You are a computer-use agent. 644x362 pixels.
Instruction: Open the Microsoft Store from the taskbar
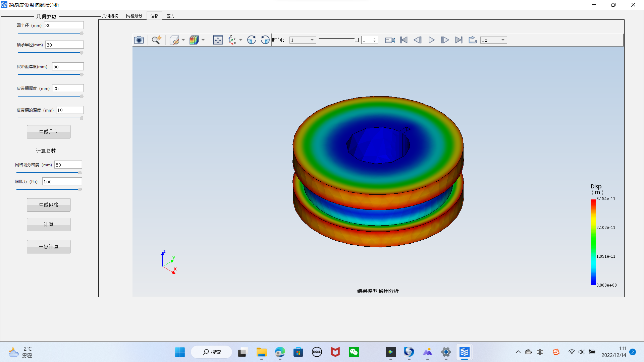pyautogui.click(x=298, y=352)
